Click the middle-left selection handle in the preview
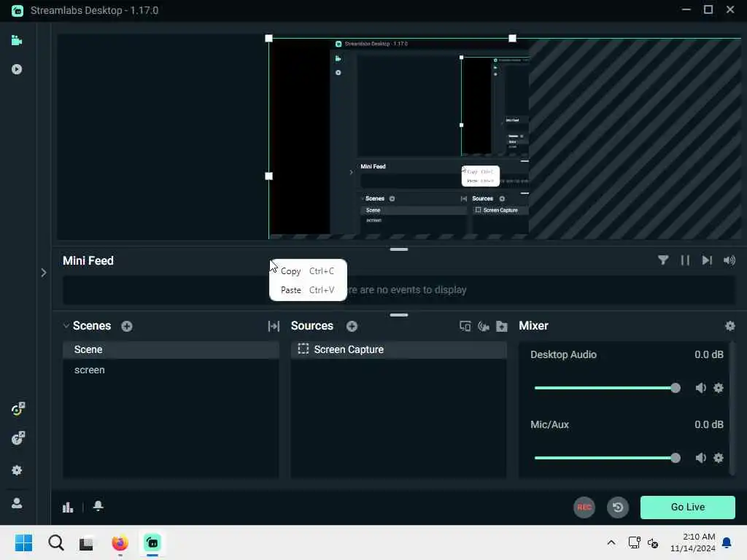Image resolution: width=747 pixels, height=560 pixels. pyautogui.click(x=268, y=176)
